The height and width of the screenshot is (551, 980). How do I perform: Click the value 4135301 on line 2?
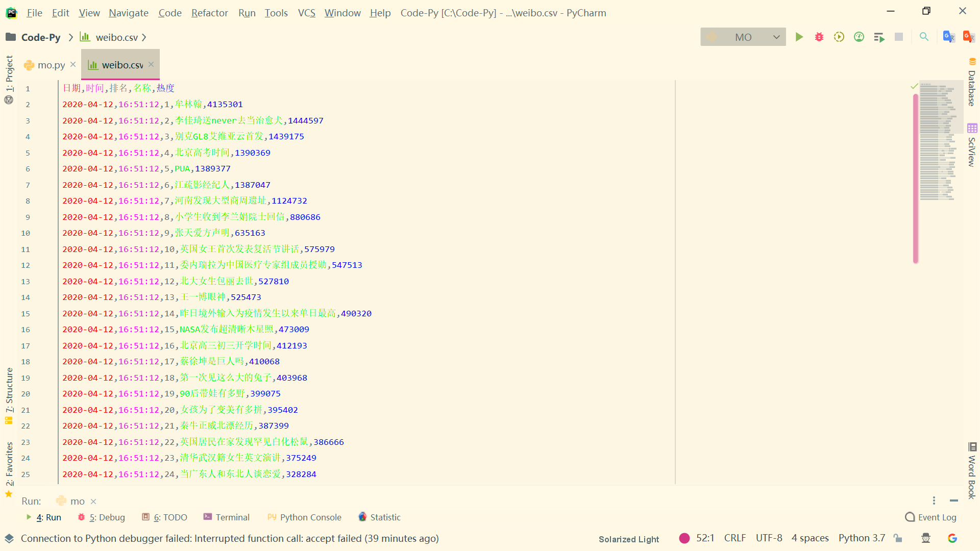tap(225, 104)
